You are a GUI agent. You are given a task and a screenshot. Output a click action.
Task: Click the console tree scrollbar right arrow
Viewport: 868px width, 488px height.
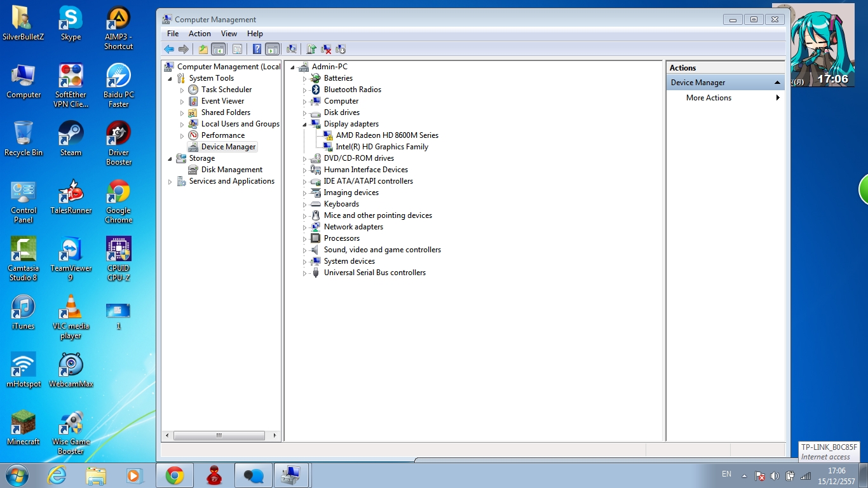275,436
